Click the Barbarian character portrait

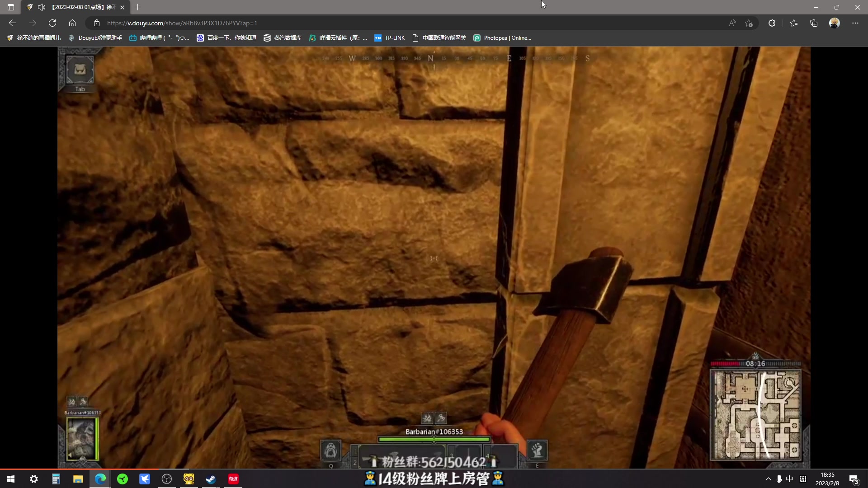pos(82,438)
